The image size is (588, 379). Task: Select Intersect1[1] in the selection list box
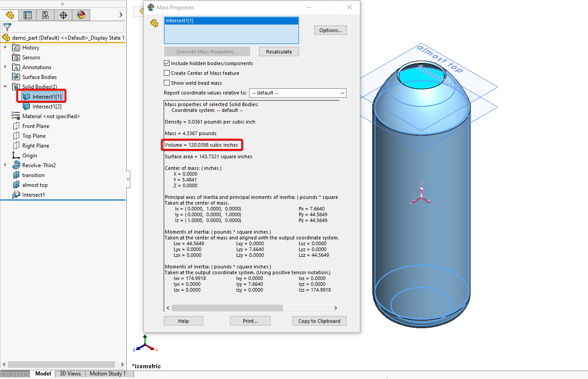[x=231, y=21]
